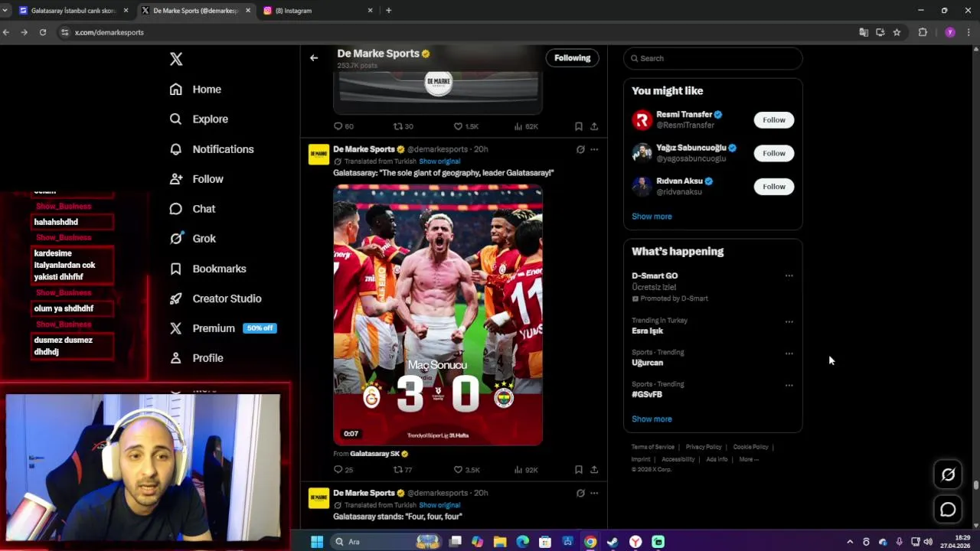Repost the post with 30 reposts
Image resolution: width=980 pixels, height=551 pixels.
403,126
